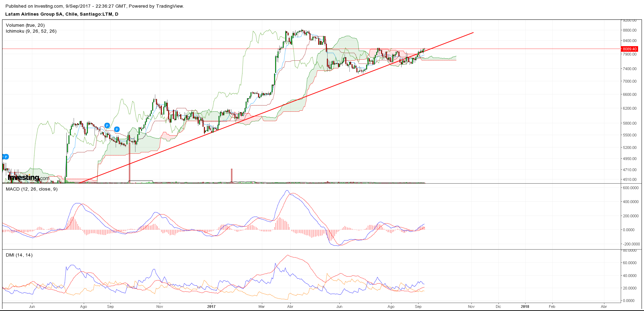
Task: Click the left blue P marker near 5800
Action: click(x=107, y=126)
